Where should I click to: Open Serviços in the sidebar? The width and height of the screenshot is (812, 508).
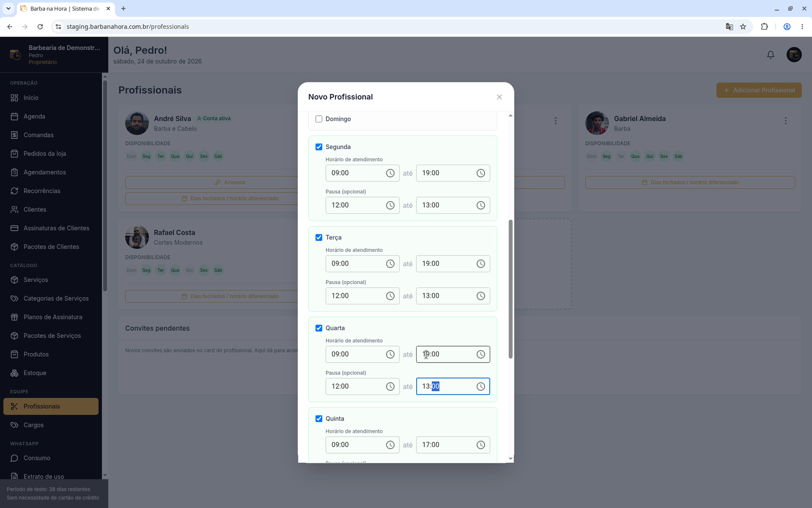[51, 280]
